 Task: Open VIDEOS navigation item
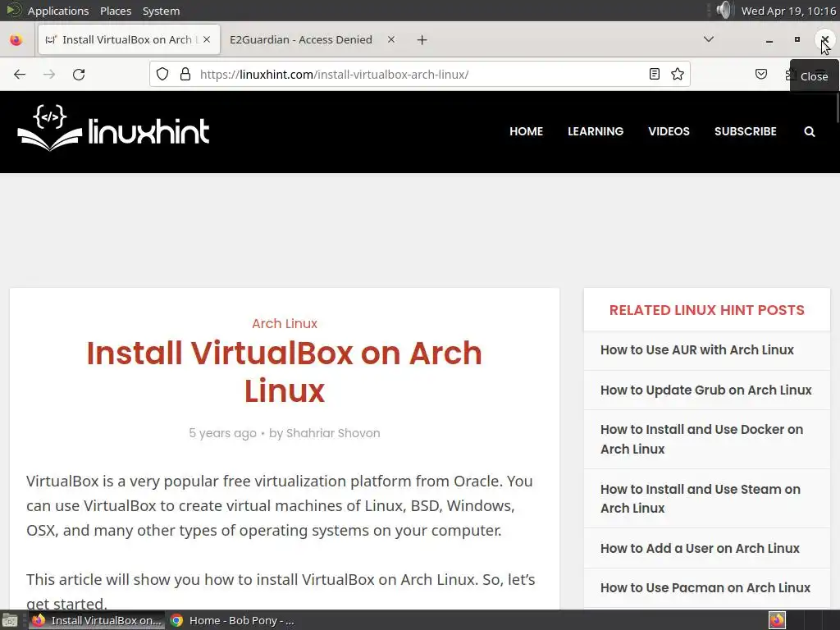point(669,131)
